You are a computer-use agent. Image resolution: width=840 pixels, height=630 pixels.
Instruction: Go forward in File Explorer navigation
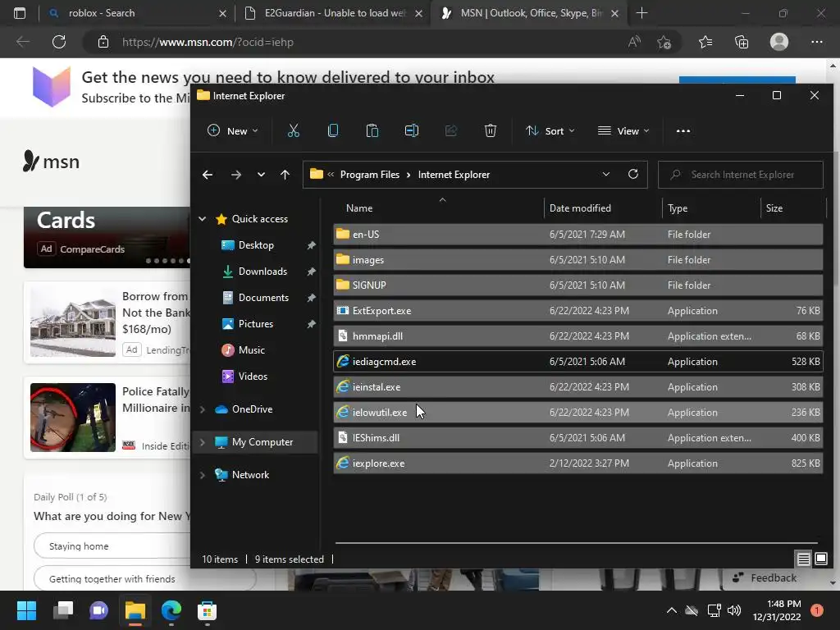tap(235, 175)
